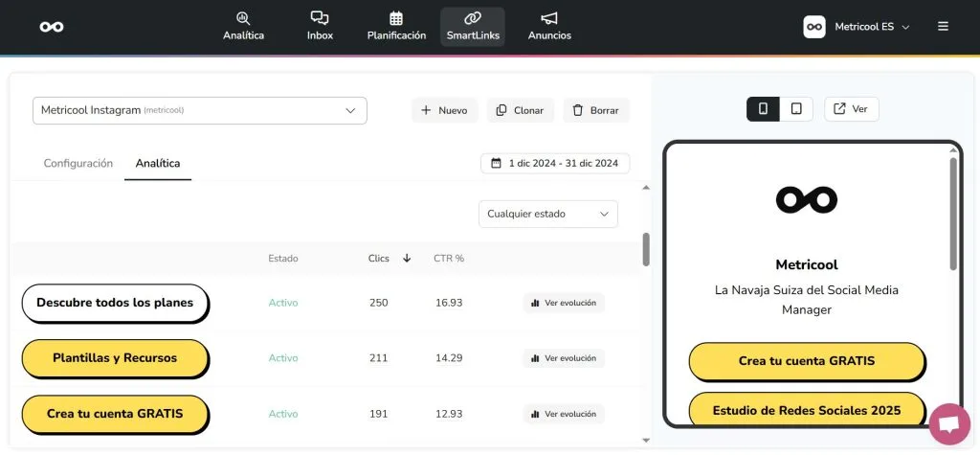The height and width of the screenshot is (455, 980).
Task: Open the hamburger menu
Action: 943,27
